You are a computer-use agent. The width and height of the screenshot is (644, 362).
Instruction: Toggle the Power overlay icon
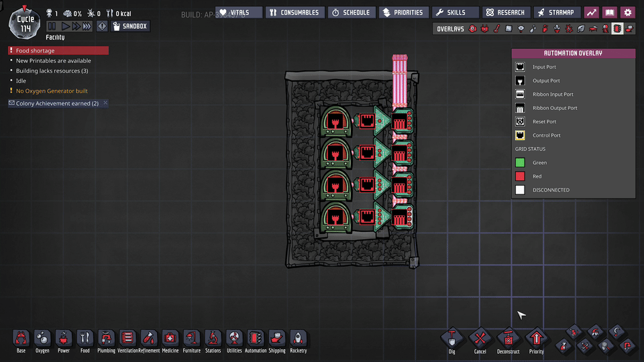(484, 29)
